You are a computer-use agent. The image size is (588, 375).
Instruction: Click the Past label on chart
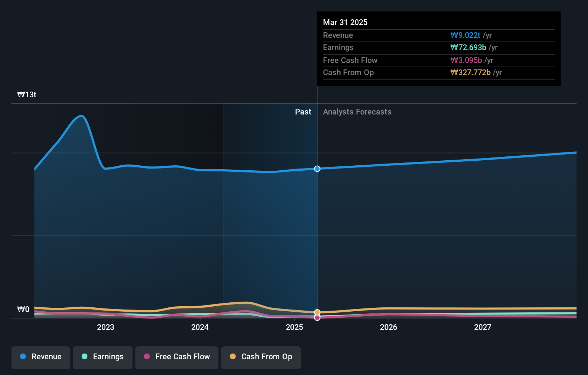point(303,112)
